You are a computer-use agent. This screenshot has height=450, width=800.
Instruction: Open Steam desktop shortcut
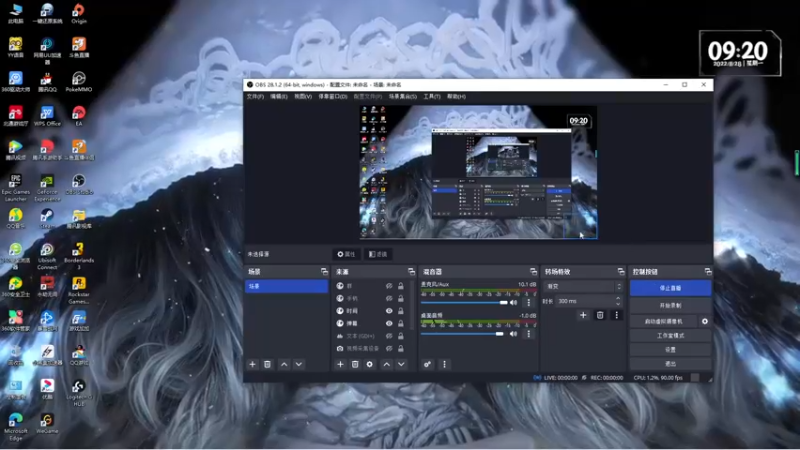[47, 218]
